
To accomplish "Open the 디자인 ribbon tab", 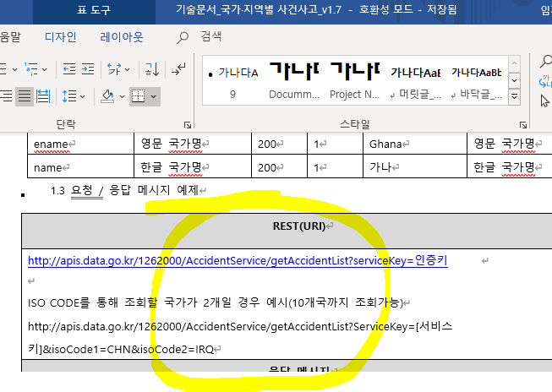I will (61, 36).
